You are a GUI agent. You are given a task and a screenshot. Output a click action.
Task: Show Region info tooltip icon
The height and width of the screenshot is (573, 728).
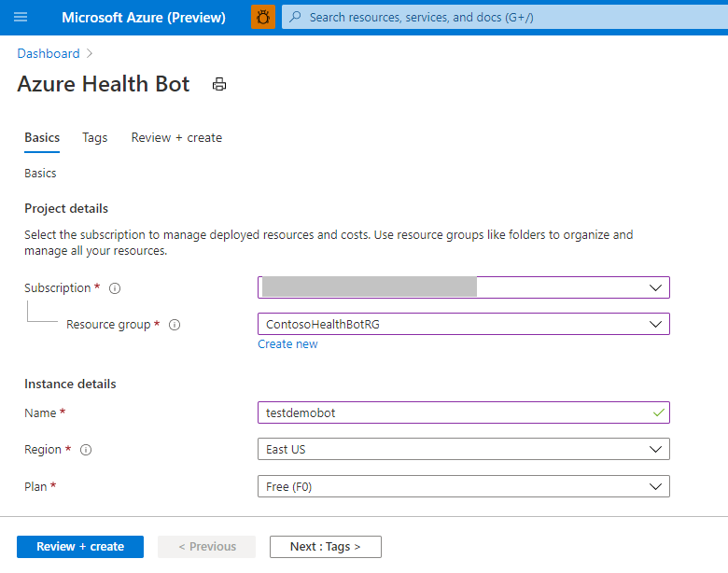click(x=86, y=450)
